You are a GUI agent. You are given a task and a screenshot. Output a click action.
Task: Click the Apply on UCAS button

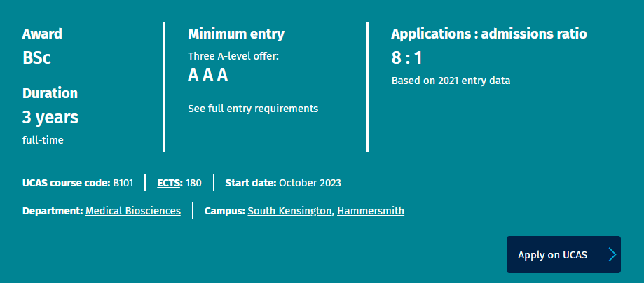click(563, 255)
